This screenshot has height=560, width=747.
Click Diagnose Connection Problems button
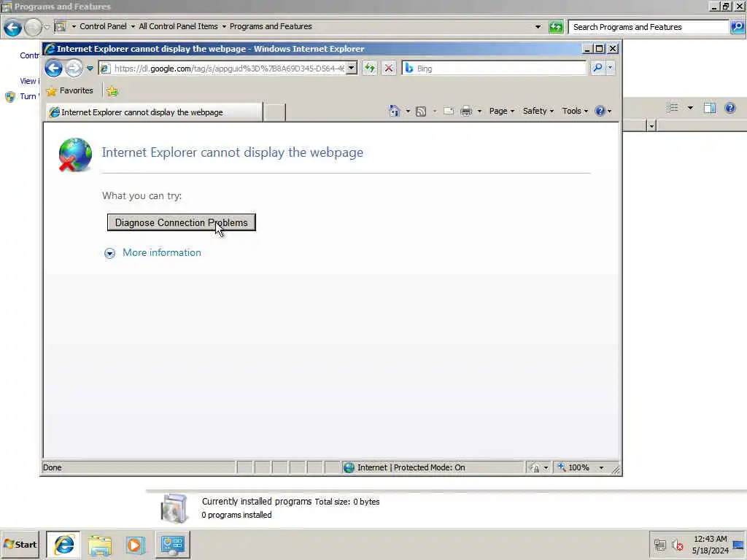pos(182,222)
